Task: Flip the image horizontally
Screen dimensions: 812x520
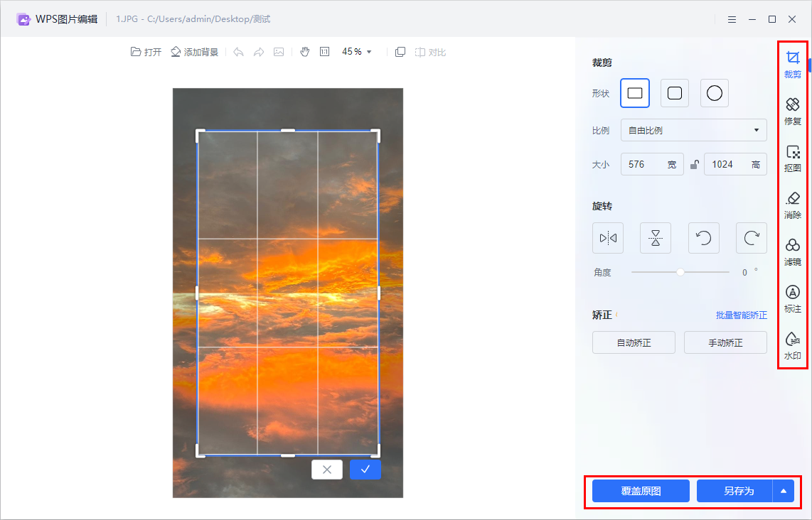Action: click(608, 238)
